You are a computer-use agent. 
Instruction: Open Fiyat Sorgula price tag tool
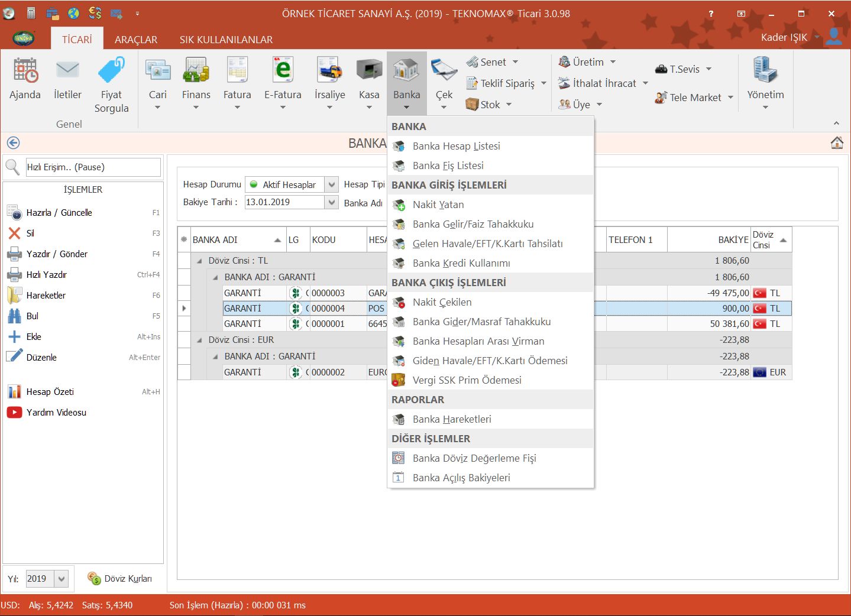[x=111, y=85]
